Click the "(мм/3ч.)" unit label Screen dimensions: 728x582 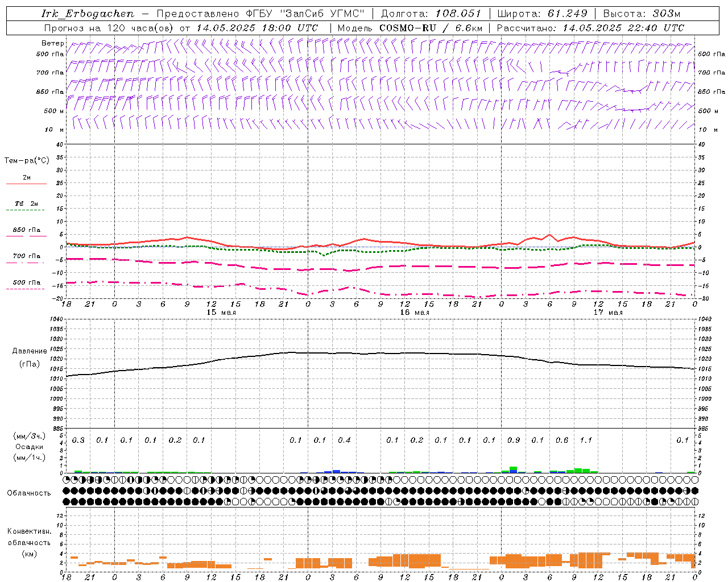tap(30, 436)
